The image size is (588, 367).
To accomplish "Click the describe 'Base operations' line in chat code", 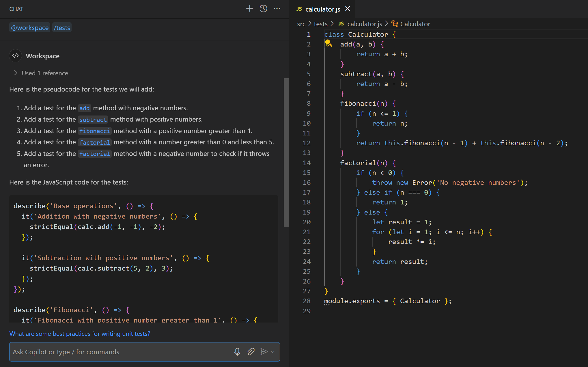I will (x=84, y=206).
